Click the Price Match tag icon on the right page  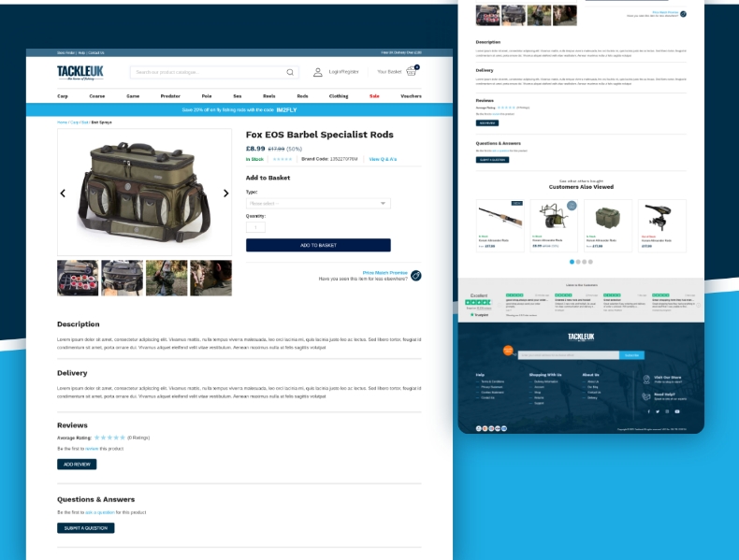coord(683,14)
